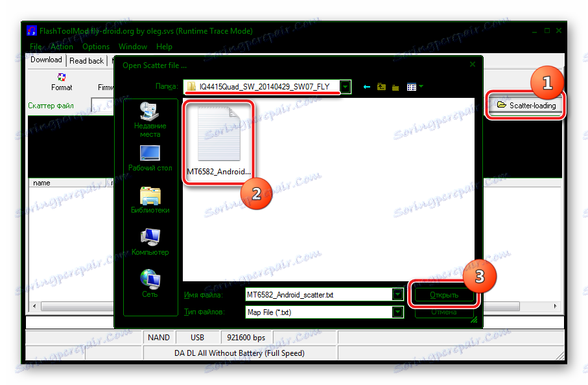Click the Format icon on the Download tab
The image size is (588, 385).
point(61,81)
